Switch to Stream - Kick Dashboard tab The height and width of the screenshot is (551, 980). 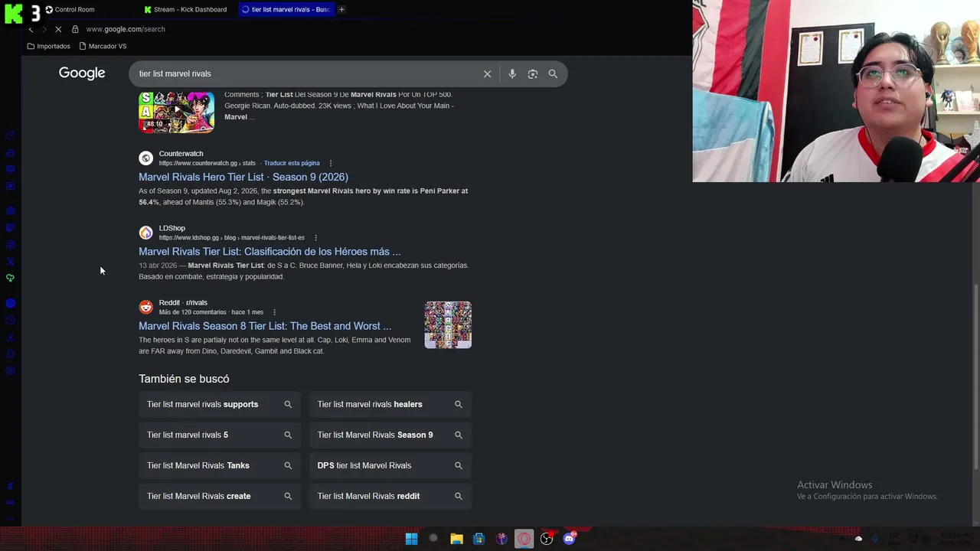pyautogui.click(x=186, y=9)
